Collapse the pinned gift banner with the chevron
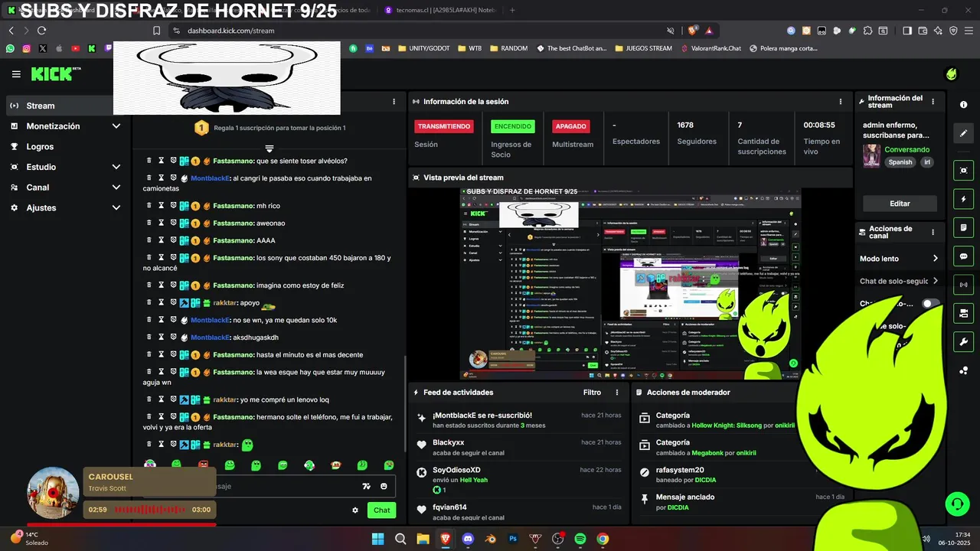Viewport: 980px width, 551px height. pos(269,148)
